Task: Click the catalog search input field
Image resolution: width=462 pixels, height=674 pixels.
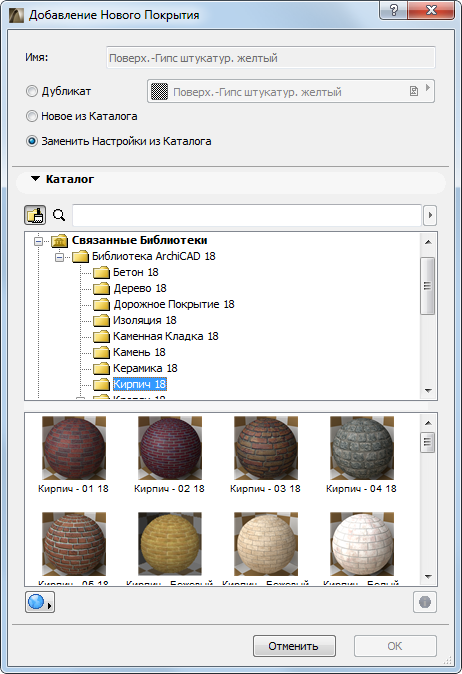Action: pos(247,215)
